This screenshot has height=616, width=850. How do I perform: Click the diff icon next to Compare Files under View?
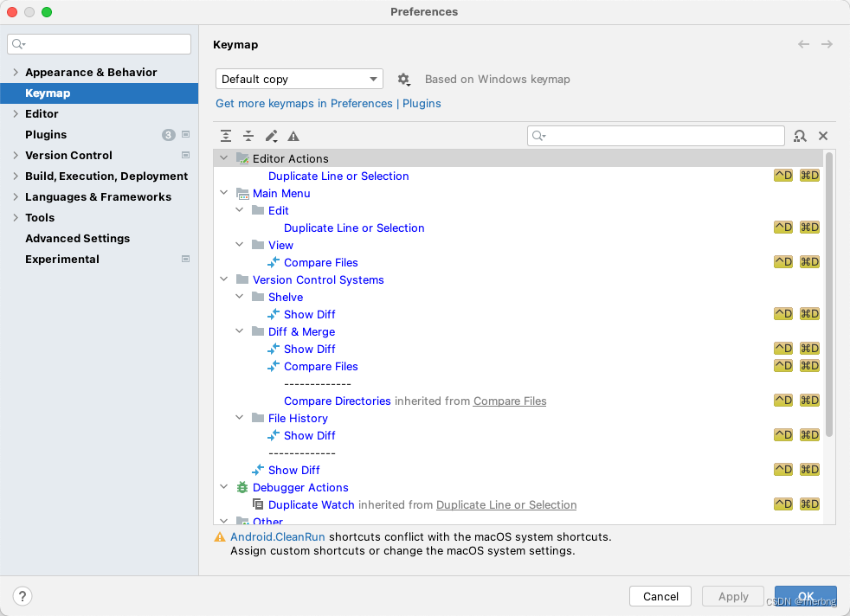[x=274, y=262]
